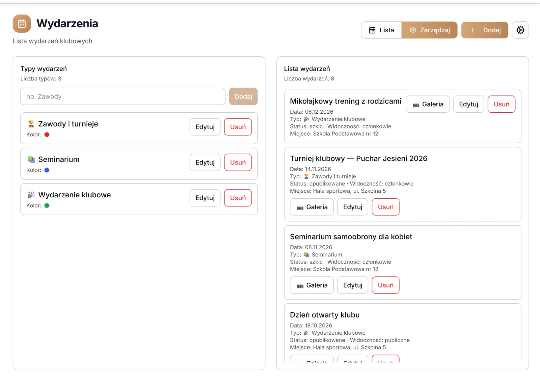The image size is (540, 392).
Task: Edit the Turniej klubowy Puchar Jesieni event
Action: pos(353,207)
